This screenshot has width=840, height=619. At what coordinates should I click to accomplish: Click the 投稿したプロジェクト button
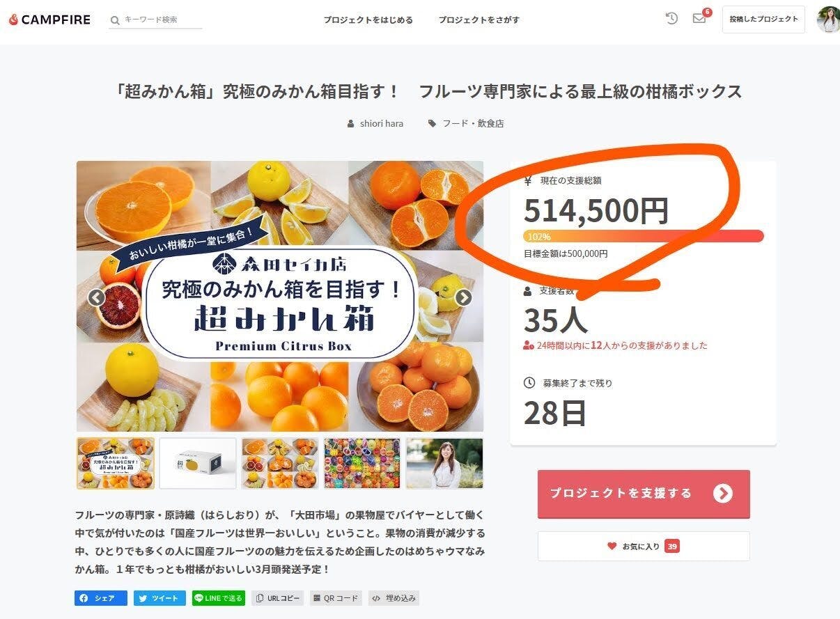click(763, 19)
